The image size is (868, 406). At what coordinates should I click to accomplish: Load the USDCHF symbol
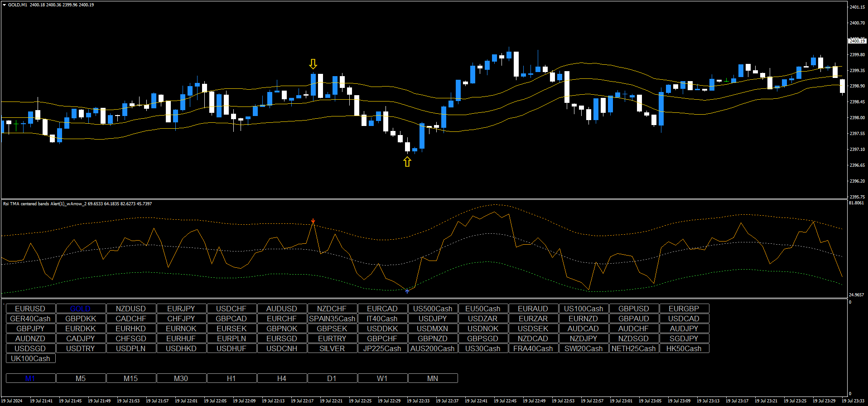tap(231, 309)
